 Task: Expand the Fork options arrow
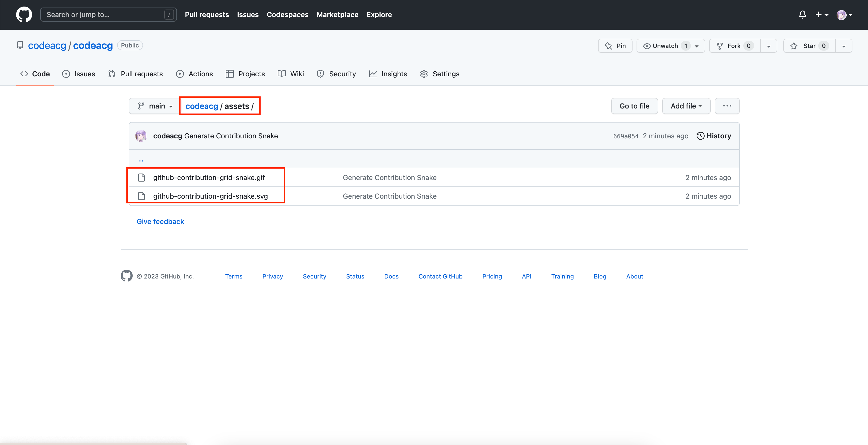pyautogui.click(x=768, y=46)
